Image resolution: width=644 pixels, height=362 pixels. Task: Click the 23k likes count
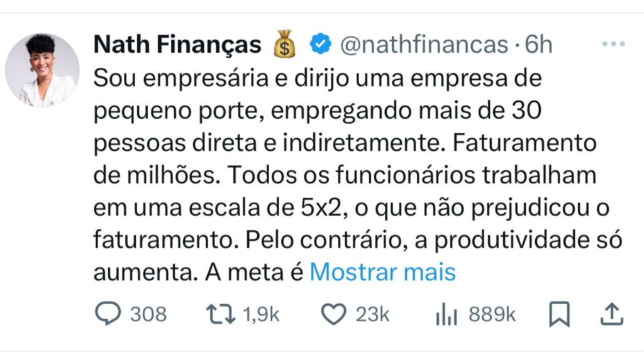373,314
